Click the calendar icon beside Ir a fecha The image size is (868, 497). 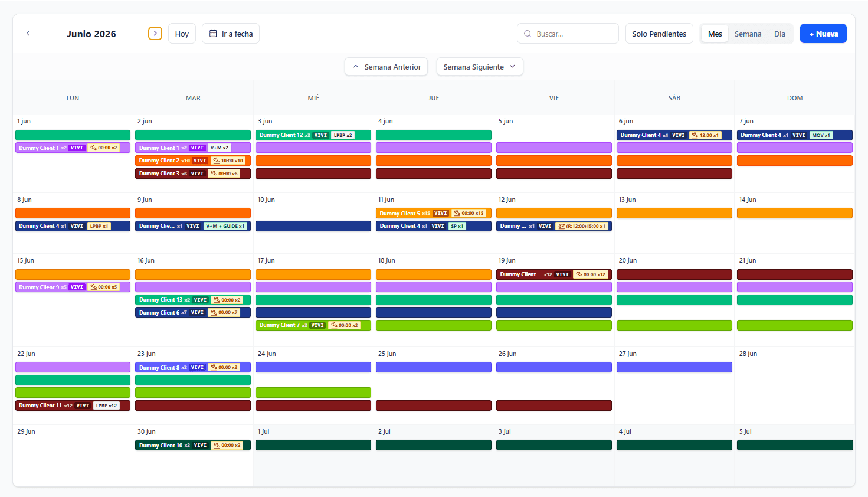point(212,34)
